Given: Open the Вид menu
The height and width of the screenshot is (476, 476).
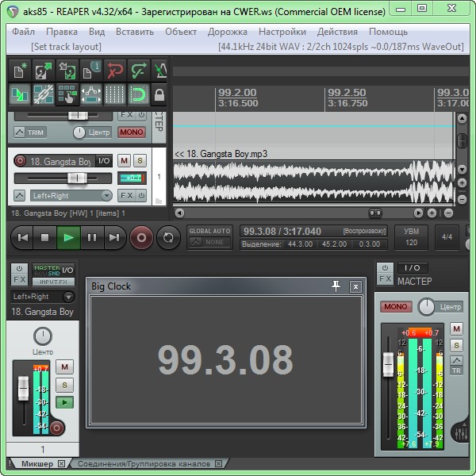Looking at the screenshot, I should click(x=97, y=32).
